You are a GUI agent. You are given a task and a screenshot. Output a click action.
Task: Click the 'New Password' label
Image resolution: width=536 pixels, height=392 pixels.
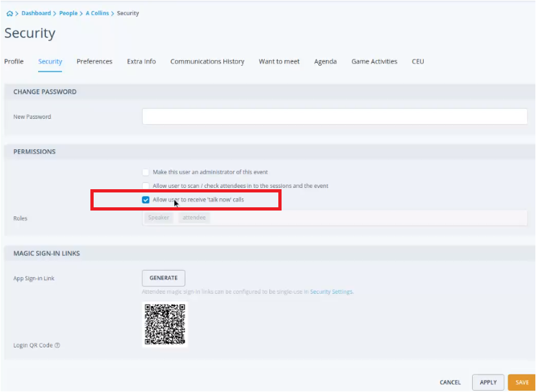pyautogui.click(x=32, y=117)
